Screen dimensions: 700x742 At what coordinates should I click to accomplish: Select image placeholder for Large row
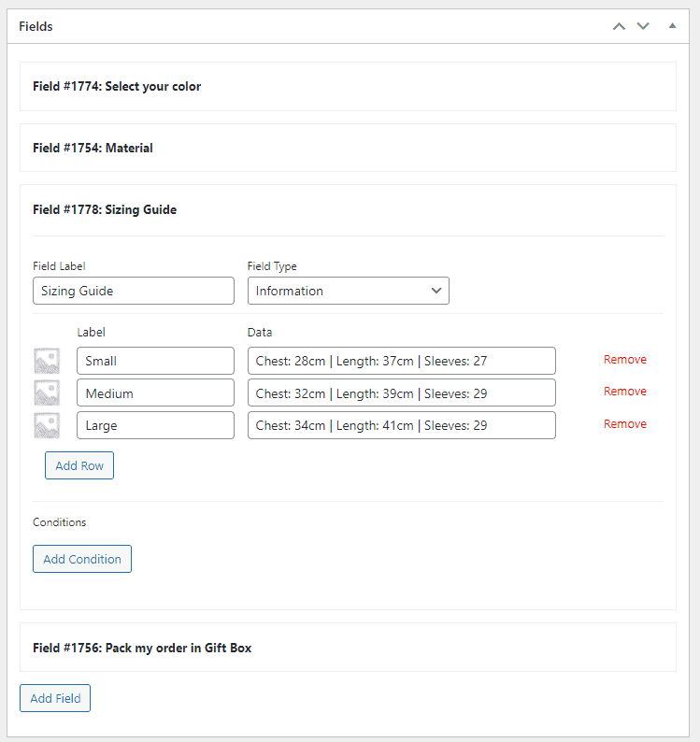47,425
